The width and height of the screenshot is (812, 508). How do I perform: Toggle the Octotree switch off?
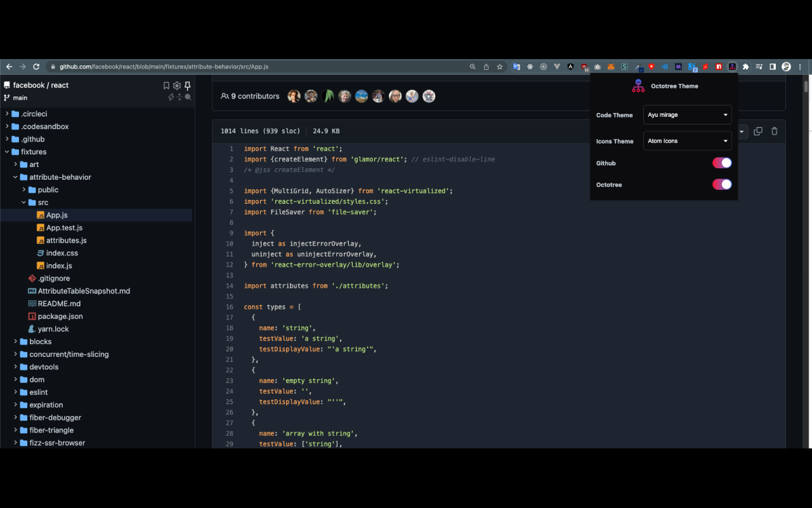[722, 185]
